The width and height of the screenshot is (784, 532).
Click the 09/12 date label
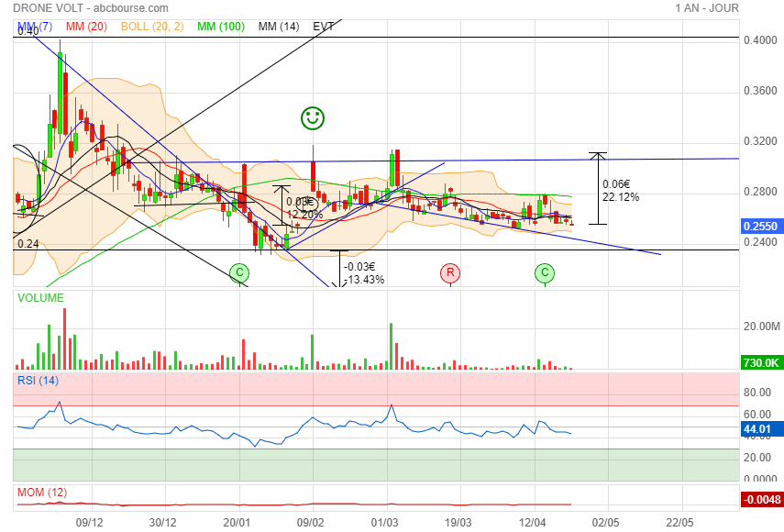coord(90,523)
